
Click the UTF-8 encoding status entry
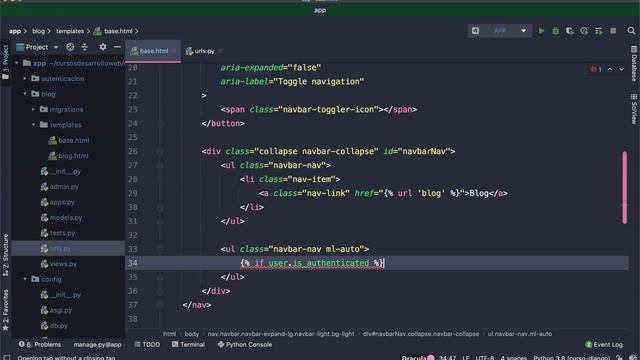[x=484, y=358]
